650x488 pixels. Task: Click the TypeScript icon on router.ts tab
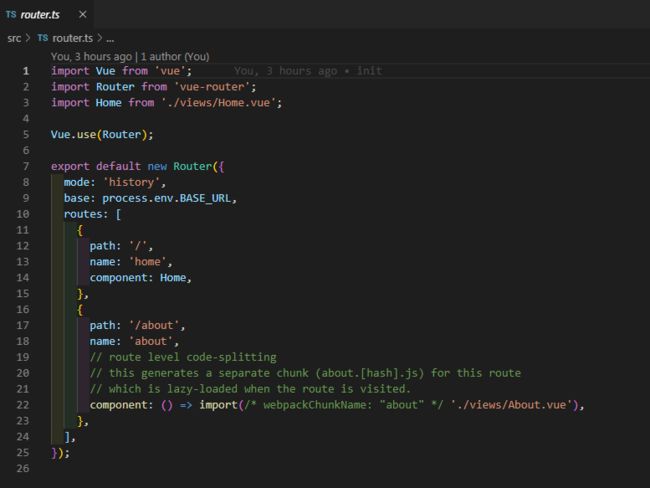[x=11, y=15]
